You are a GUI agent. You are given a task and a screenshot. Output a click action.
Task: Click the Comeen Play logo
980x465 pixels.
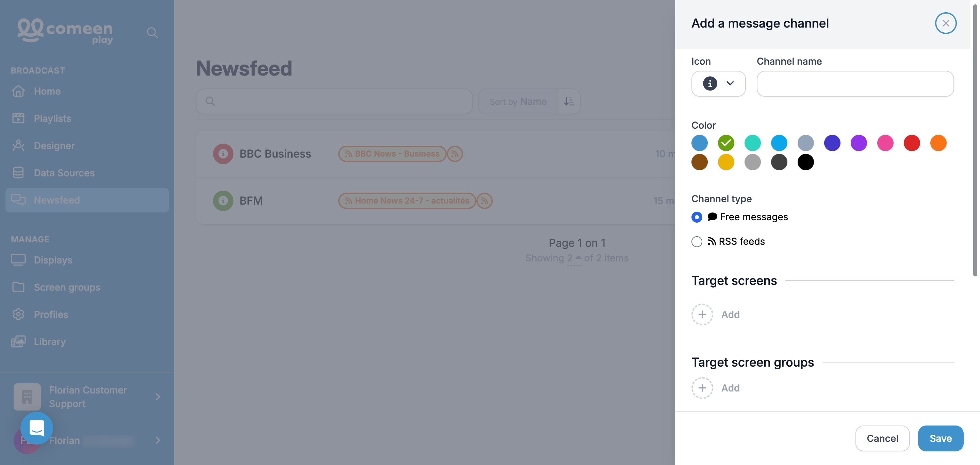point(65,32)
